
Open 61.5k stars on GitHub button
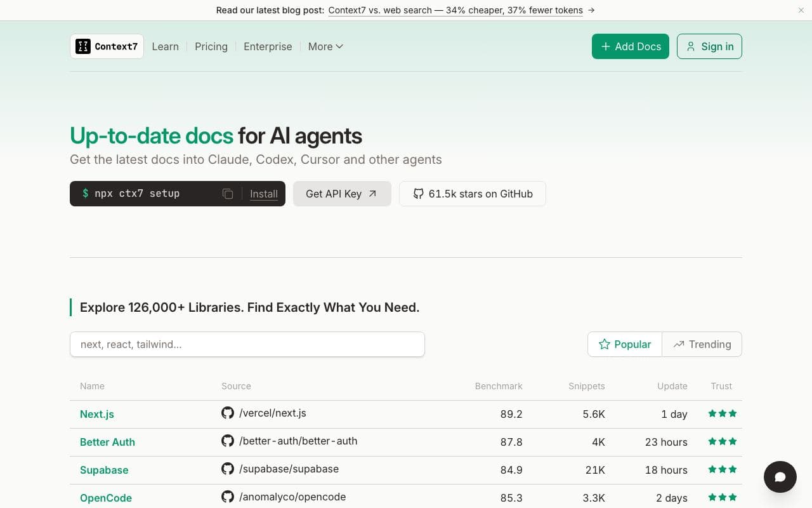(x=473, y=194)
